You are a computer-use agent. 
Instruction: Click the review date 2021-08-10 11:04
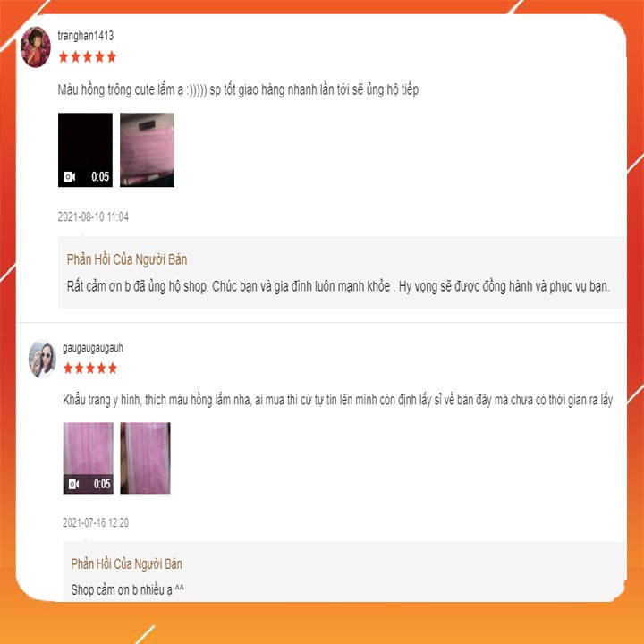click(x=93, y=216)
